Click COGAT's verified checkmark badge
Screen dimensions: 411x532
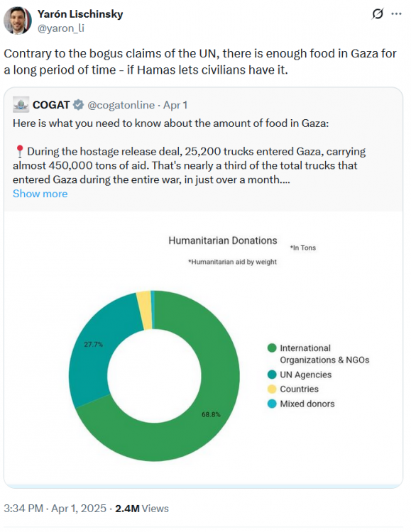pos(79,105)
